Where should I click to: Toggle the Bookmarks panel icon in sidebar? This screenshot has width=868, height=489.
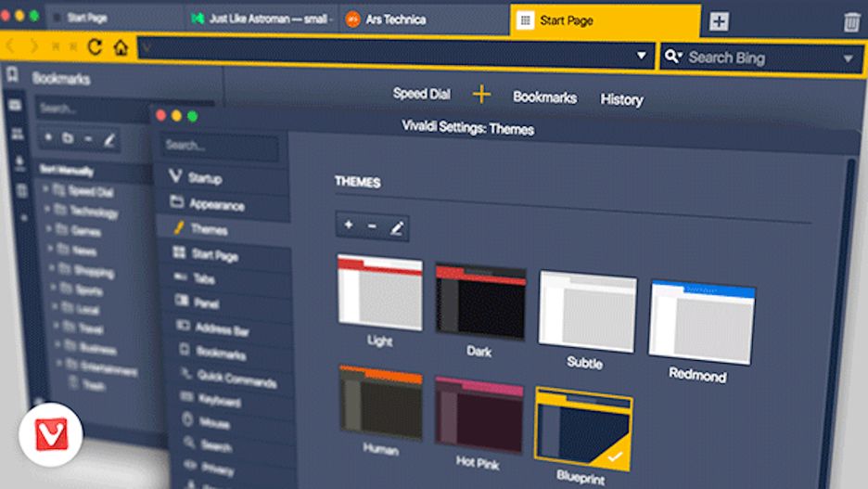tap(12, 74)
